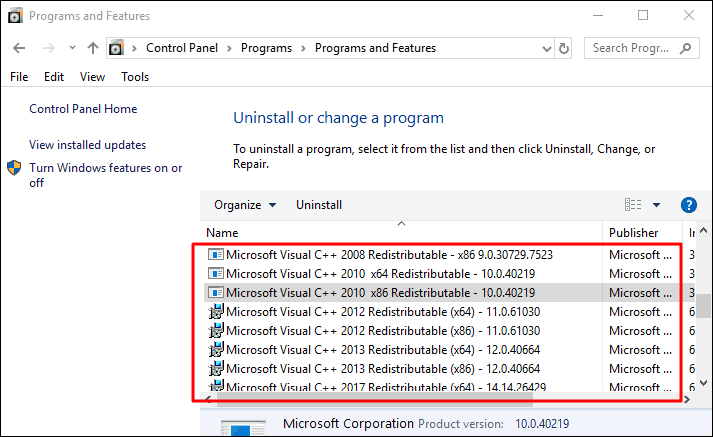Viewport: 713px width, 437px height.
Task: Open the view options dropdown arrow
Action: pos(656,205)
